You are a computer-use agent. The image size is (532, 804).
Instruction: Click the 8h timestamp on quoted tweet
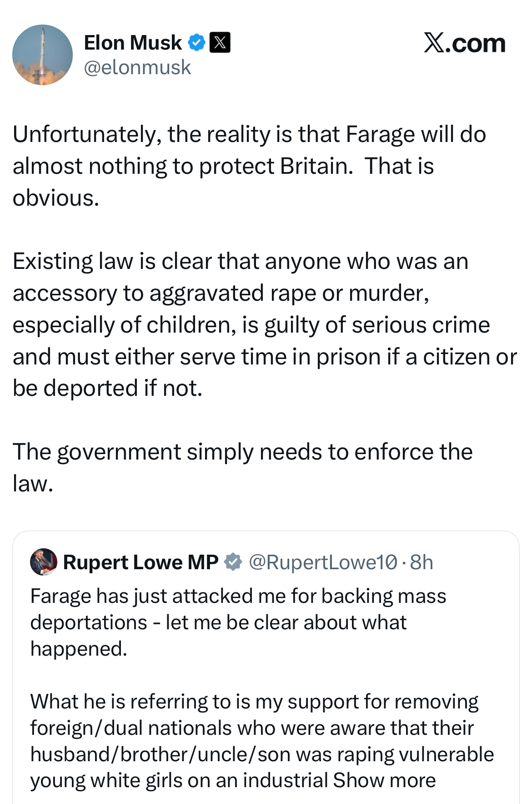point(422,562)
